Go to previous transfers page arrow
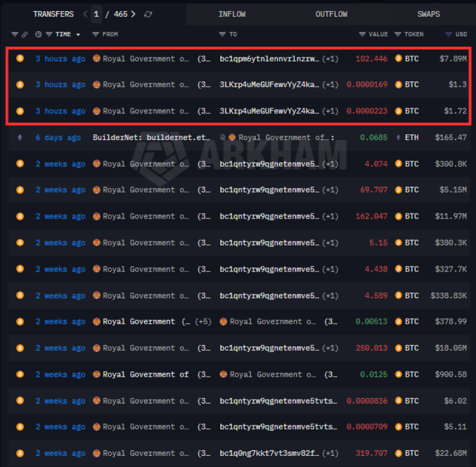Screen dimensions: 476x467 tap(85, 14)
